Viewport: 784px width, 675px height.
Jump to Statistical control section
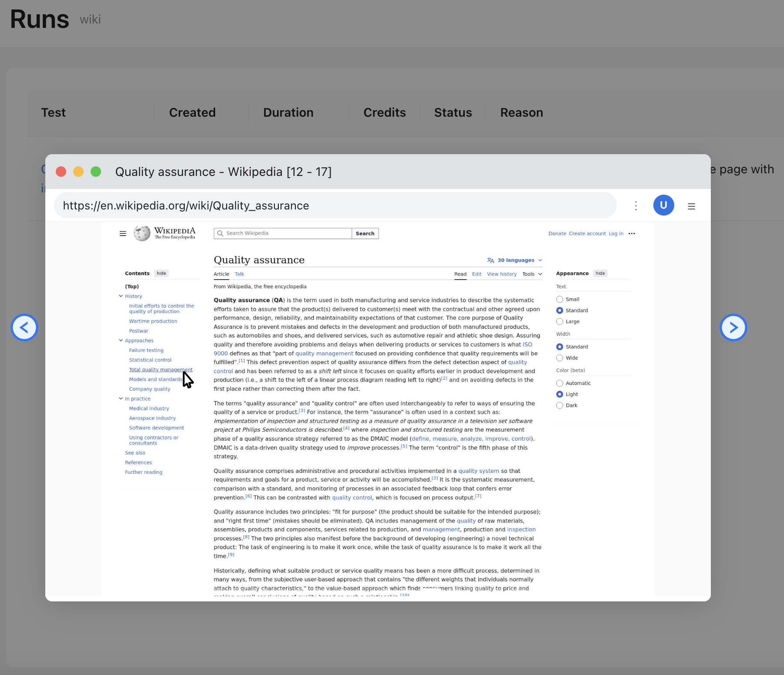[x=150, y=360]
